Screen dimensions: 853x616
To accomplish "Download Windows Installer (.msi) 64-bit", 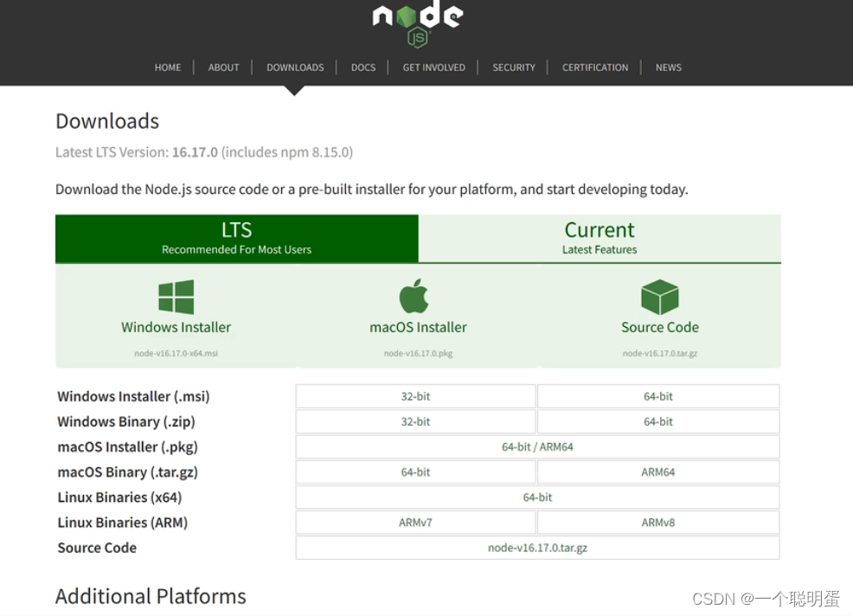I will (x=658, y=396).
